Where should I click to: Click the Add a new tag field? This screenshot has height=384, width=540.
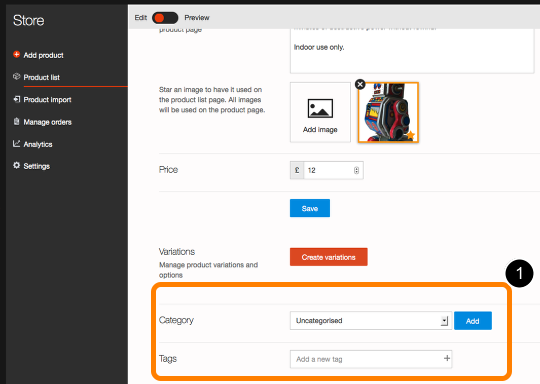click(x=371, y=359)
